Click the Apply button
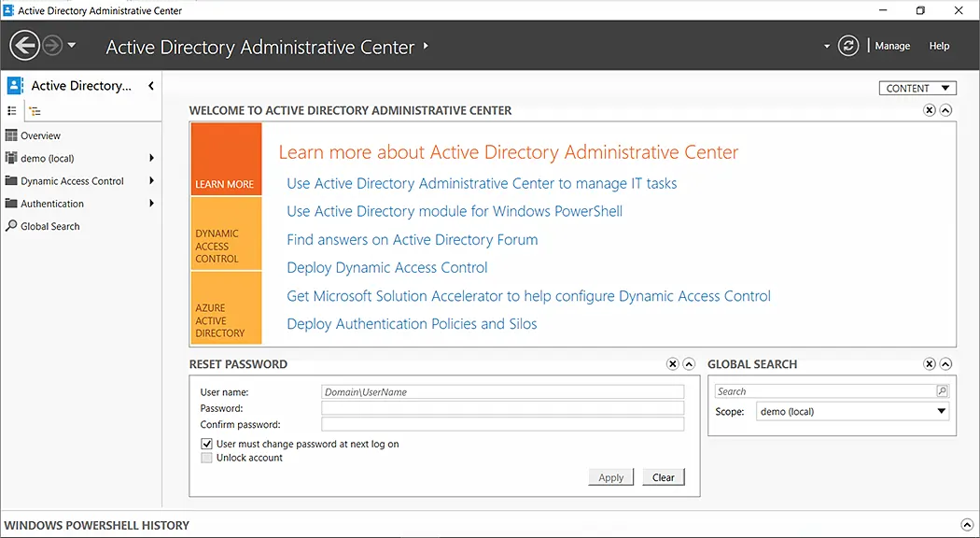Image resolution: width=980 pixels, height=538 pixels. click(610, 477)
